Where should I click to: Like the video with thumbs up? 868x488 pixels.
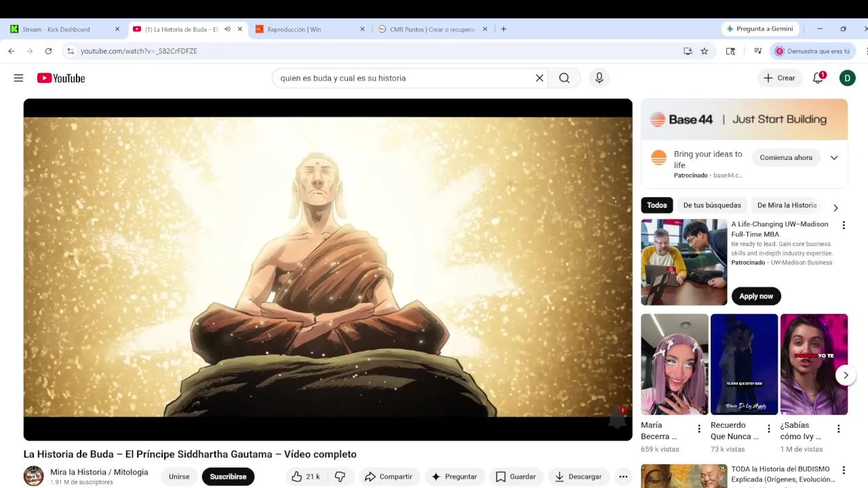305,476
